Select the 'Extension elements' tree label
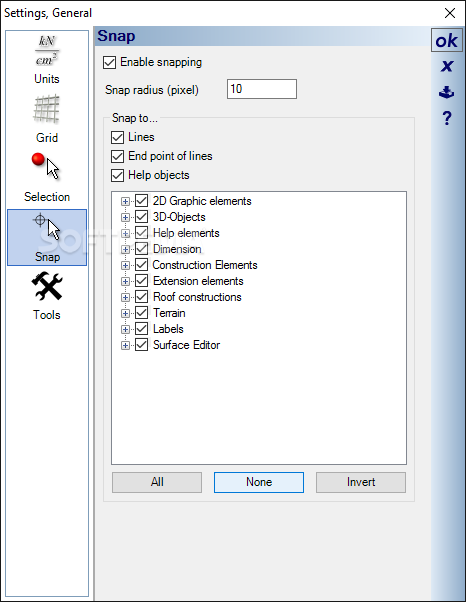This screenshot has height=602, width=466. point(198,281)
